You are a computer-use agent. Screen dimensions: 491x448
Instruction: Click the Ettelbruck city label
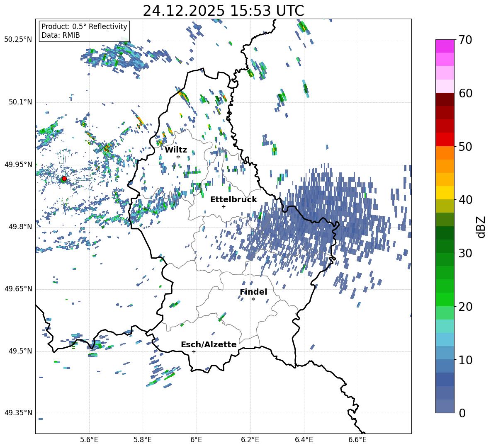tap(233, 200)
